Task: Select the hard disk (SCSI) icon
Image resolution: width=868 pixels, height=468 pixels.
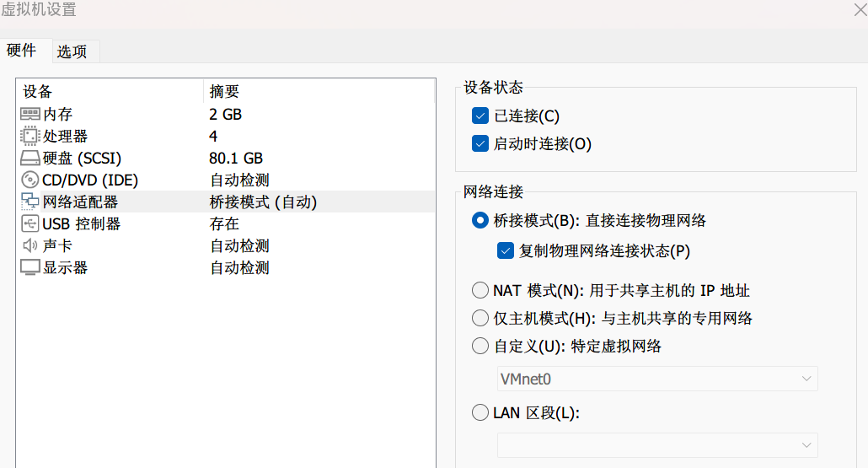Action: coord(29,159)
